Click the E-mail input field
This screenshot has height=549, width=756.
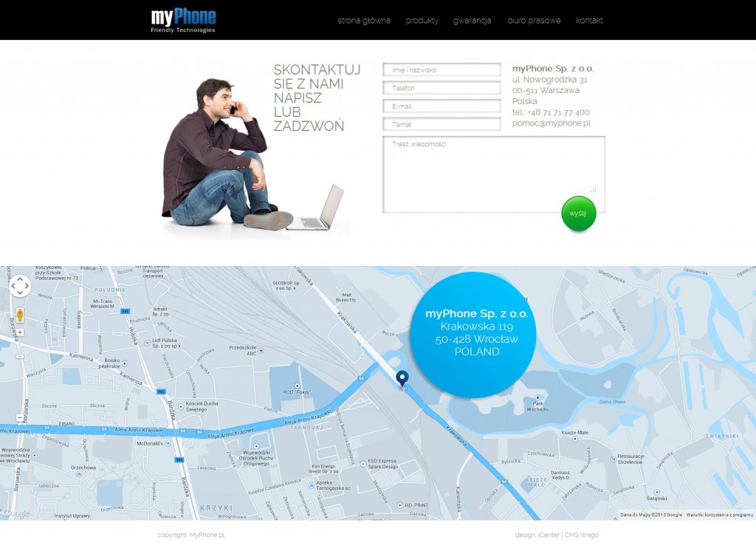pyautogui.click(x=441, y=106)
